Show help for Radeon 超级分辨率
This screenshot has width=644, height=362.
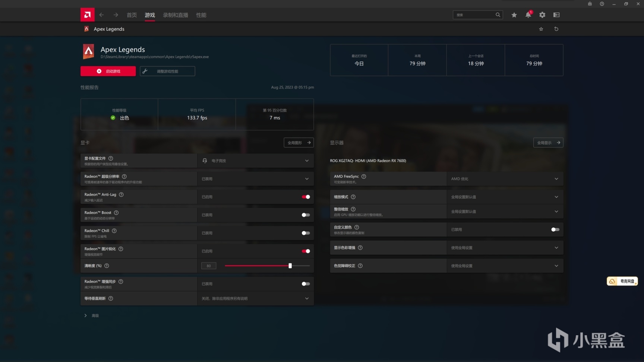[124, 177]
